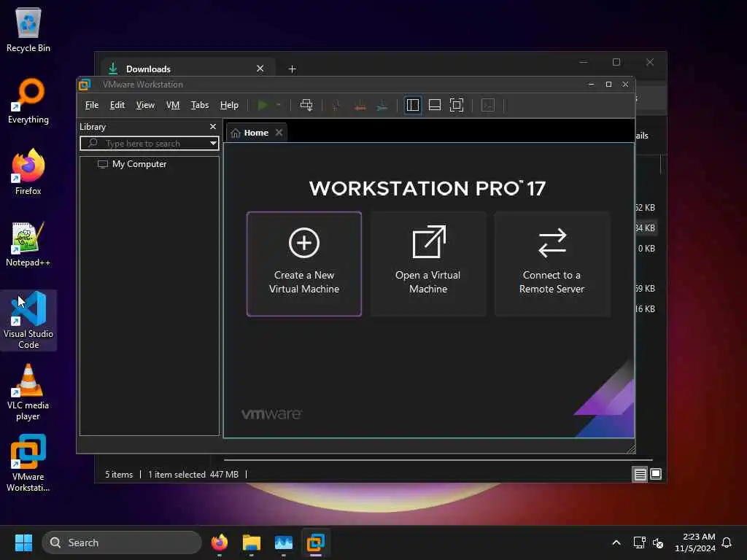
Task: Click the magnifier icon in Library search
Action: [93, 143]
